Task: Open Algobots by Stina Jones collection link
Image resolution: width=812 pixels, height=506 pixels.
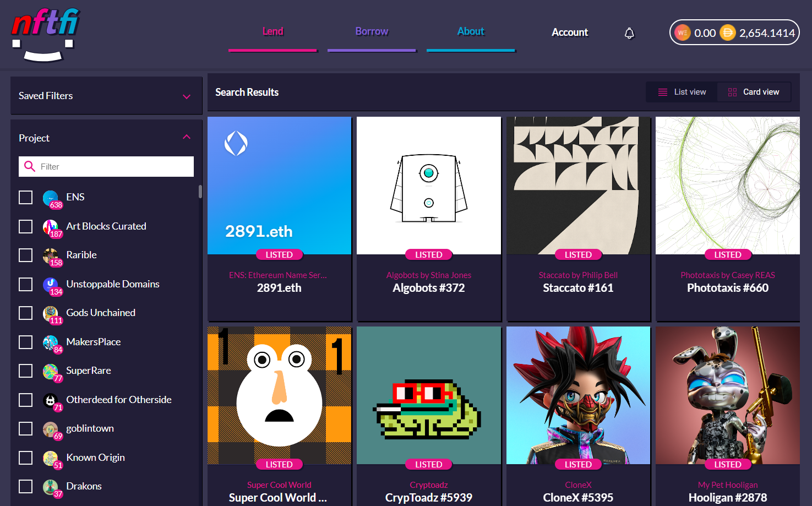Action: 429,275
